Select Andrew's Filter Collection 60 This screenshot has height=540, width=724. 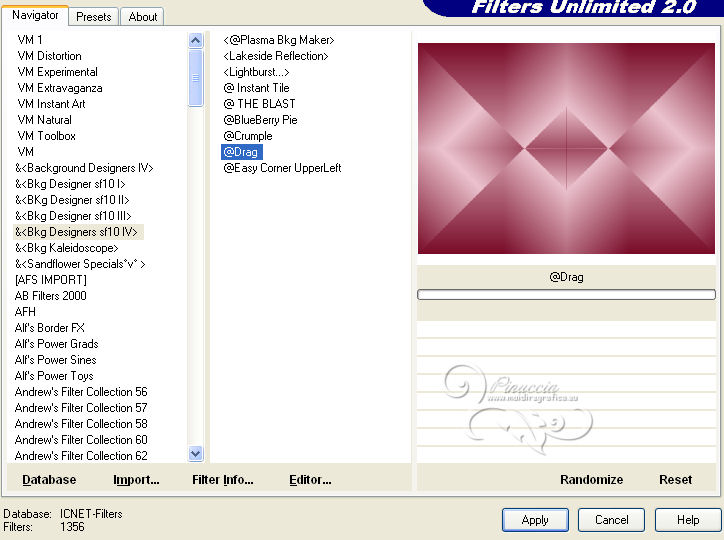point(81,440)
